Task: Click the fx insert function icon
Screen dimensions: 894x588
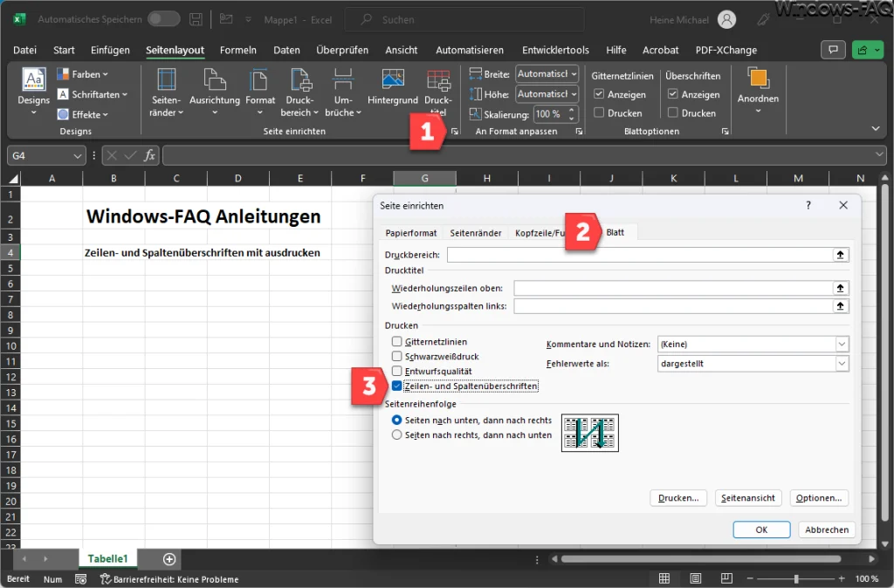Action: (149, 155)
